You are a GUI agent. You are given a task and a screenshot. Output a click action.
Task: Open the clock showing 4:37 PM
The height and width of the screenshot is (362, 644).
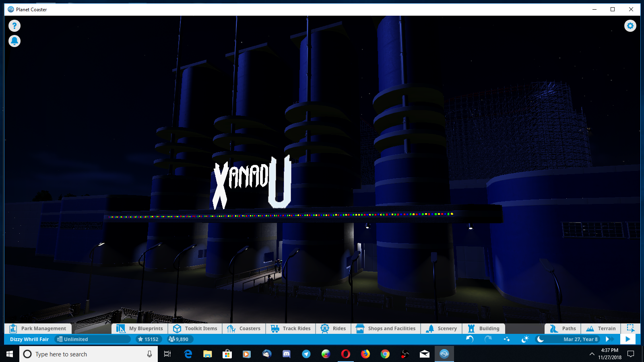pyautogui.click(x=609, y=354)
